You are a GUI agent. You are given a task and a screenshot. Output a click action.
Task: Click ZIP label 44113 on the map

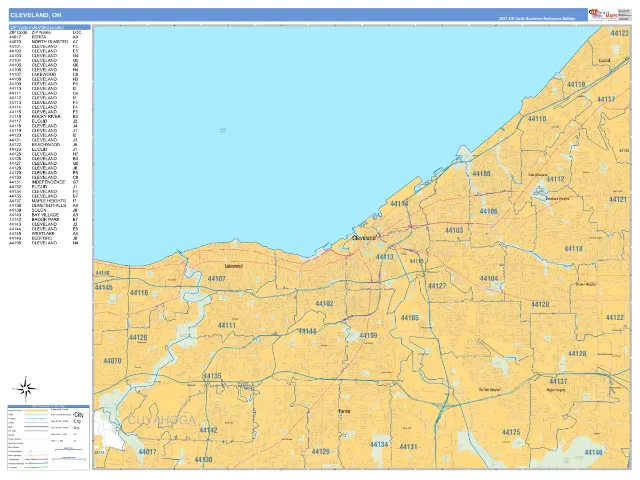384,257
